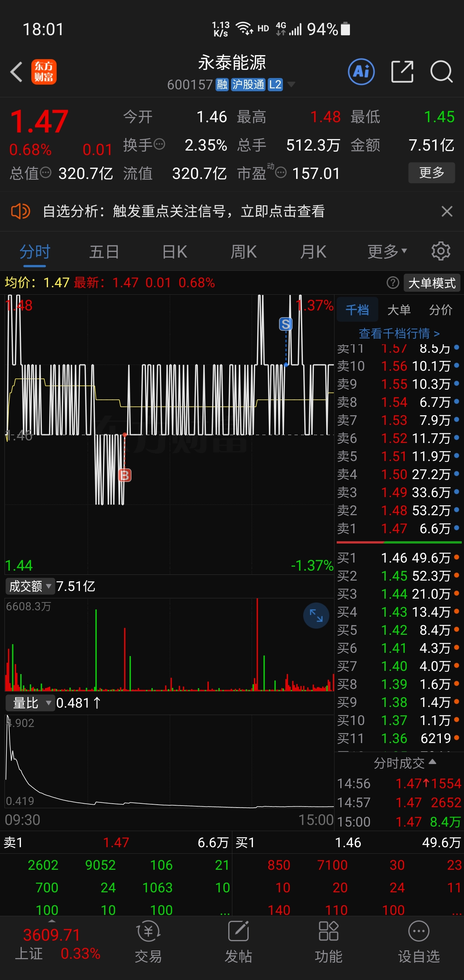Tap the 更多 button in quote header
This screenshot has height=980, width=464.
click(432, 173)
